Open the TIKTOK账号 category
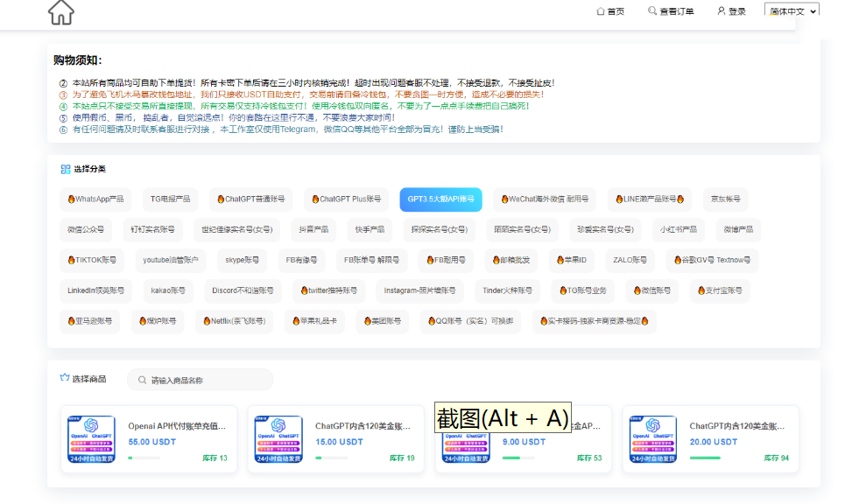Viewport: 845px width, 504px height. pos(92,261)
